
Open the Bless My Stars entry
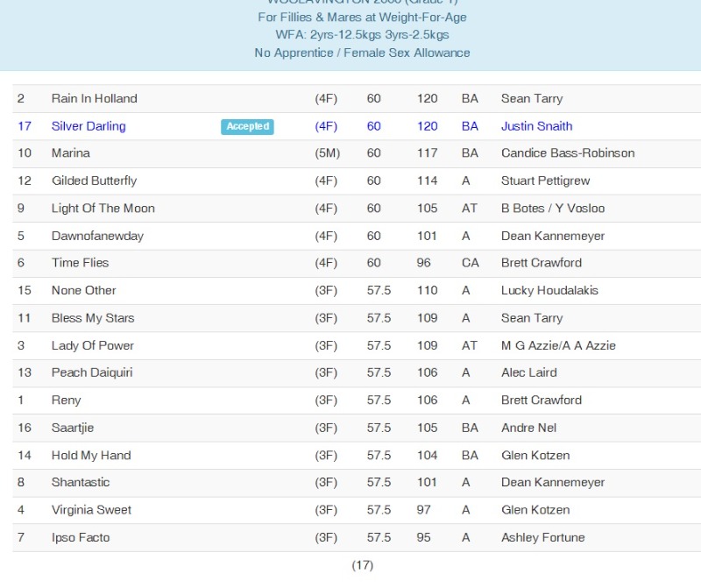[x=93, y=318]
